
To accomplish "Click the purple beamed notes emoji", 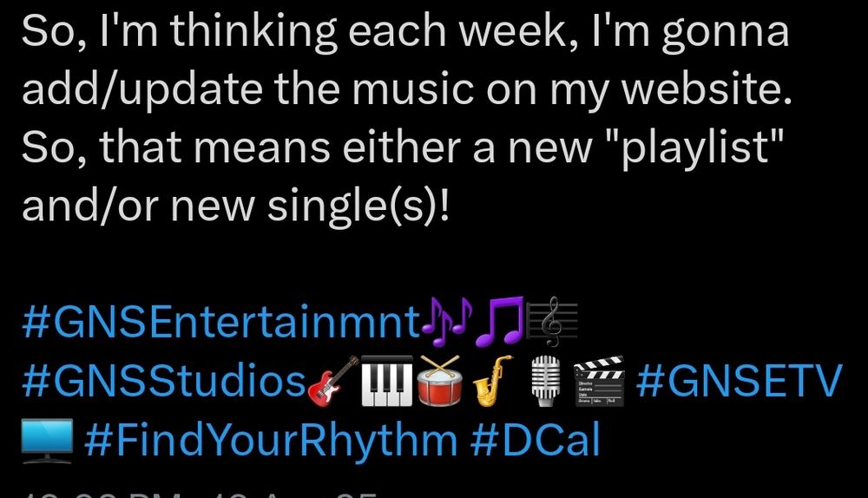I will 499,322.
